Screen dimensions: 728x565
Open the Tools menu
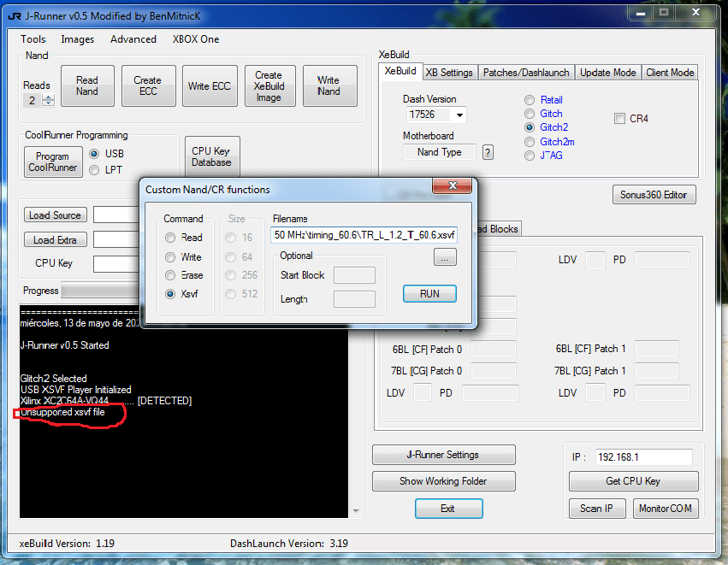tap(33, 39)
